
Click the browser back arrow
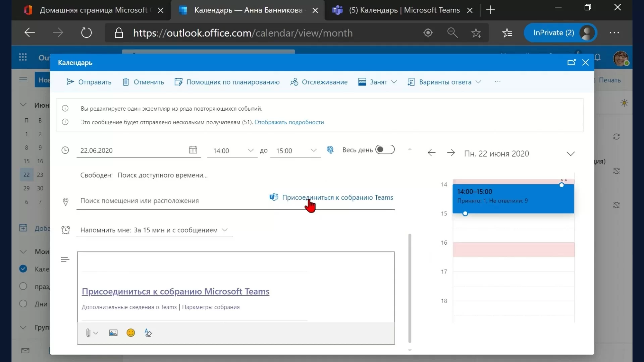click(x=30, y=33)
